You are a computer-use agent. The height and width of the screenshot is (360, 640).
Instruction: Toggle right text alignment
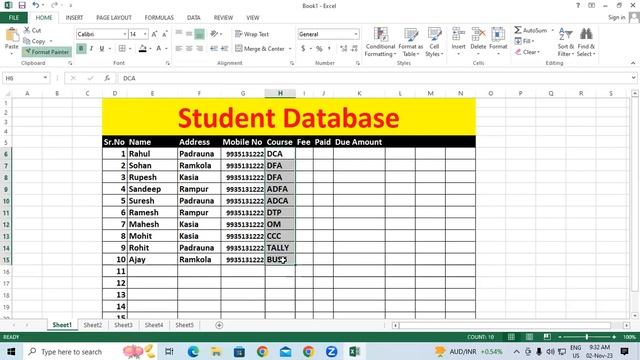(199, 49)
